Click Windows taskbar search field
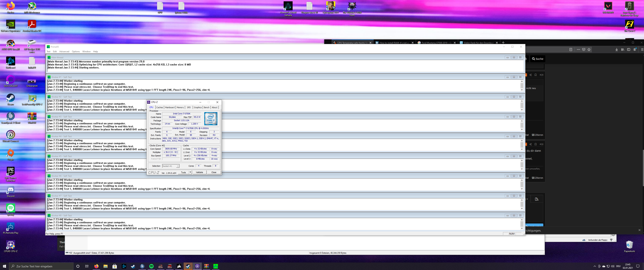The image size is (644, 270). [x=41, y=266]
